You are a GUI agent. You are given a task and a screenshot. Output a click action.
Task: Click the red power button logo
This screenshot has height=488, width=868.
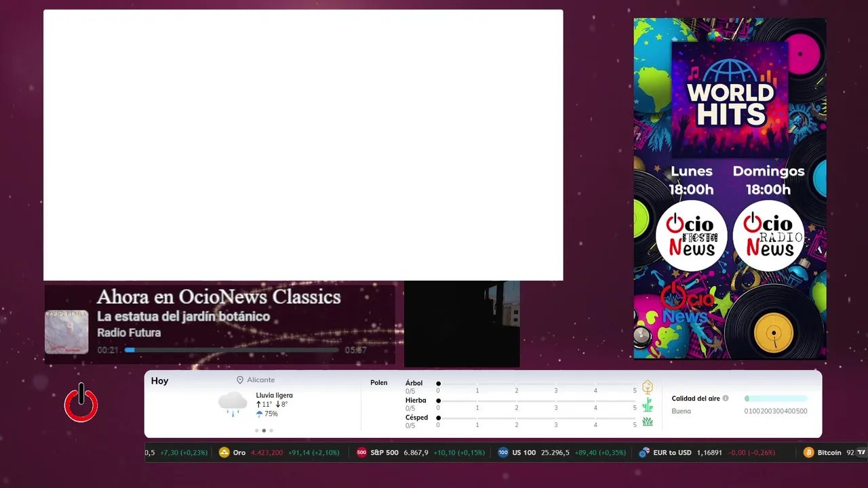pos(81,403)
